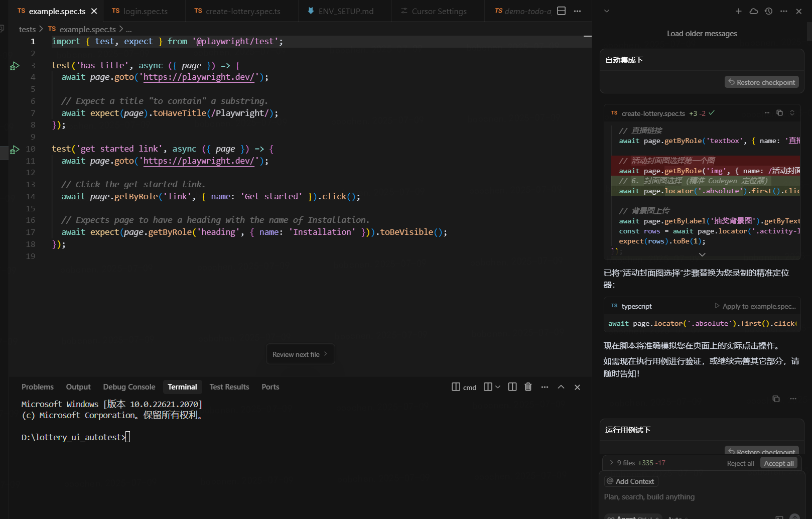Open the new terminal launch profile dropdown arrow
The height and width of the screenshot is (519, 812).
point(498,387)
